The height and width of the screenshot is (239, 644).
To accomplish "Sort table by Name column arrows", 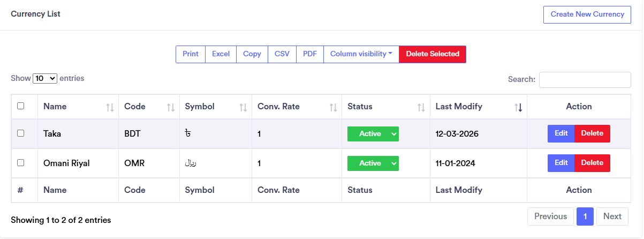I will tap(110, 107).
